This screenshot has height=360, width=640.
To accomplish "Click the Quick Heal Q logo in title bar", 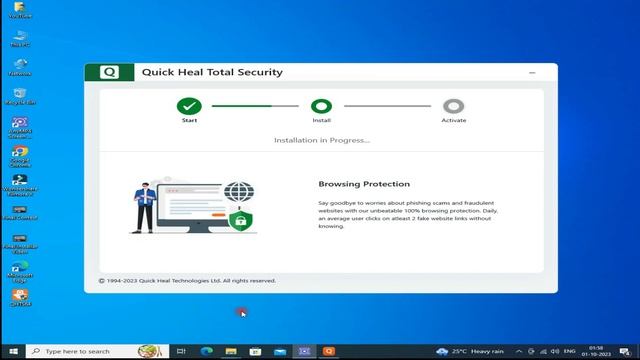I will 109,72.
